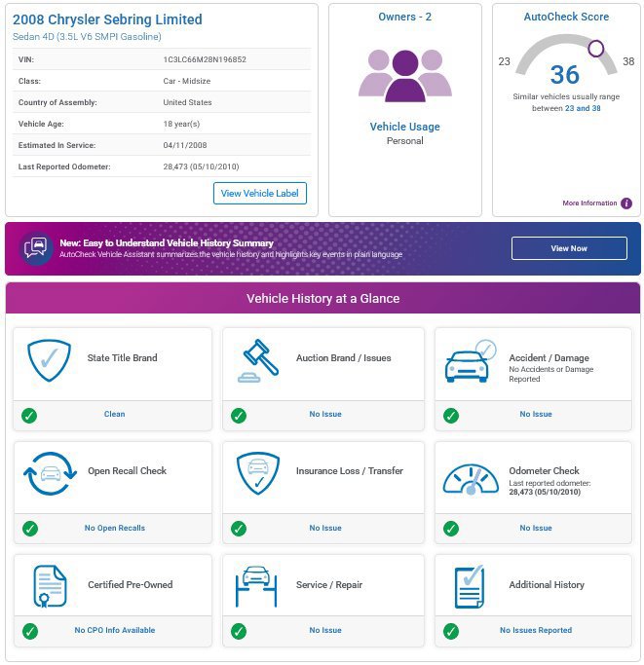Click the Odometer Check gauge icon
The width and height of the screenshot is (644, 665).
pos(471,480)
